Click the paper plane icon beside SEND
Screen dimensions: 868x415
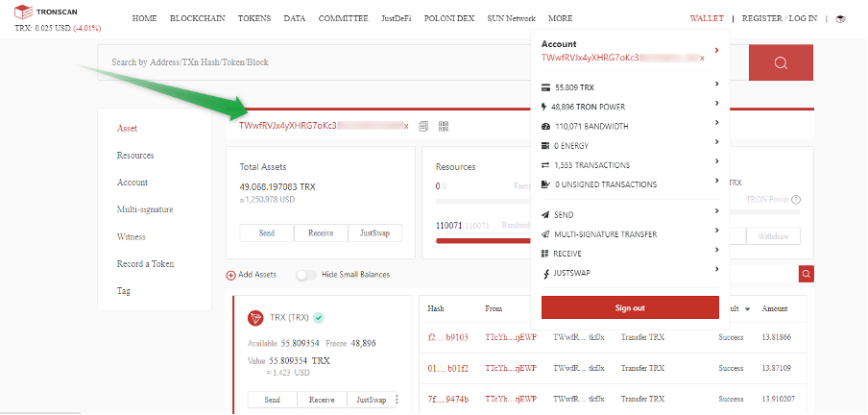pyautogui.click(x=545, y=215)
